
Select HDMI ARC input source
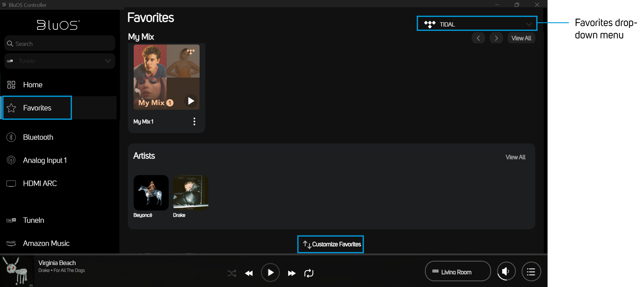click(40, 183)
